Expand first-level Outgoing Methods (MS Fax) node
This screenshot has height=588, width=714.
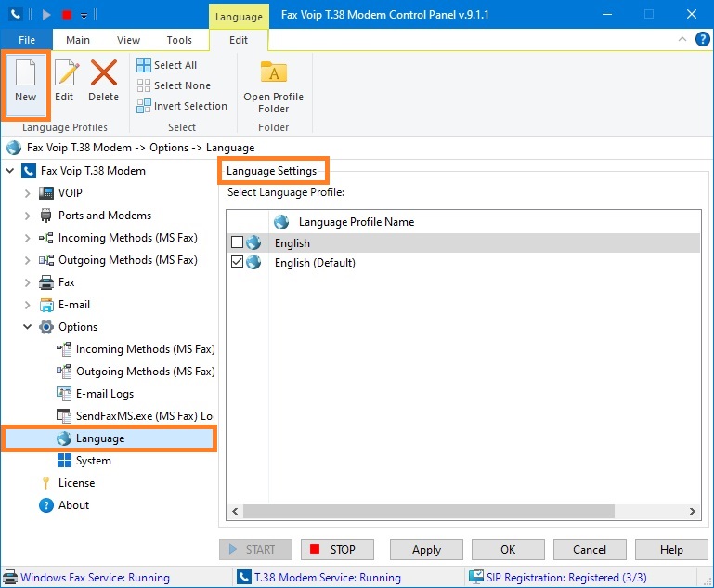(x=27, y=260)
